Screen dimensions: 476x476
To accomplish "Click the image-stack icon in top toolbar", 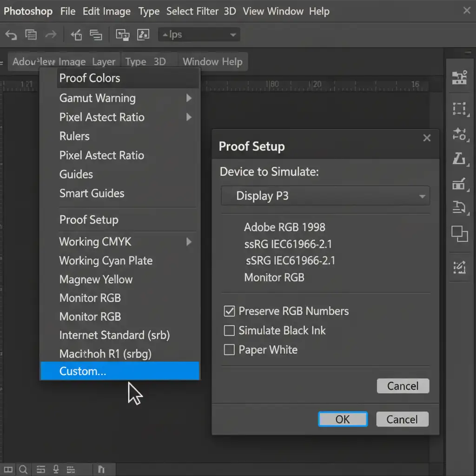I will (122, 35).
